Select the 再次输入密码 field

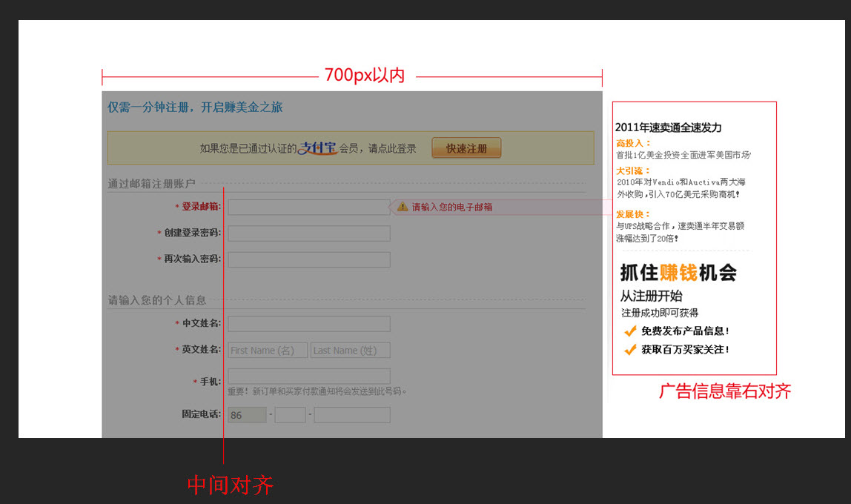[x=308, y=259]
